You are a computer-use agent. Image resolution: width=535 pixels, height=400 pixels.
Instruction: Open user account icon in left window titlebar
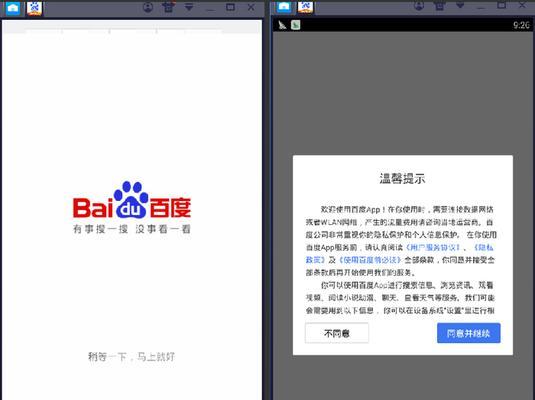[x=148, y=7]
